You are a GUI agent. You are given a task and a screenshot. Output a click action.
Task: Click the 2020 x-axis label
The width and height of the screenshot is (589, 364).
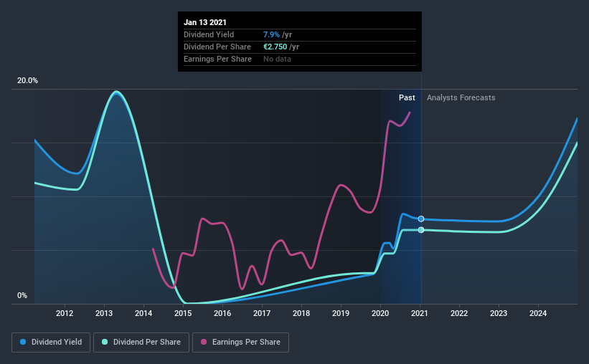pos(380,313)
